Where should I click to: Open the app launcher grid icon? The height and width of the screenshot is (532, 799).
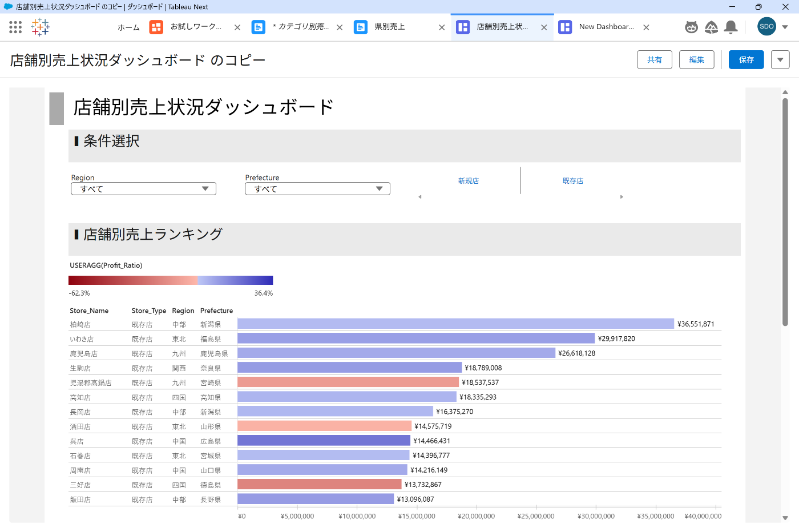[x=15, y=27]
